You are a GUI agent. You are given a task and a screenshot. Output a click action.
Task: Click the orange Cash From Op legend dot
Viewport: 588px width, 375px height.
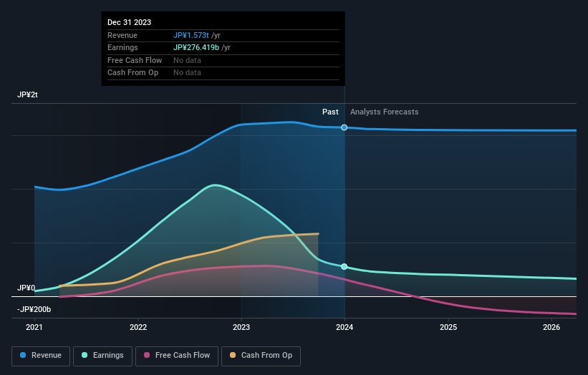tap(233, 355)
